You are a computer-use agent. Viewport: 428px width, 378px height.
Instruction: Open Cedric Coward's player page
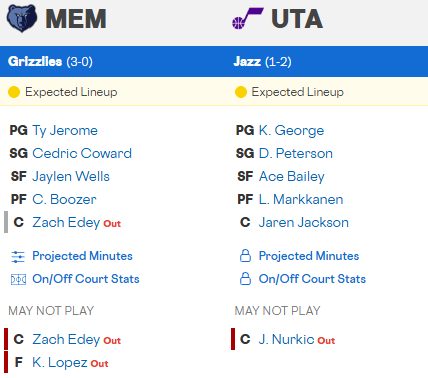pyautogui.click(x=82, y=153)
